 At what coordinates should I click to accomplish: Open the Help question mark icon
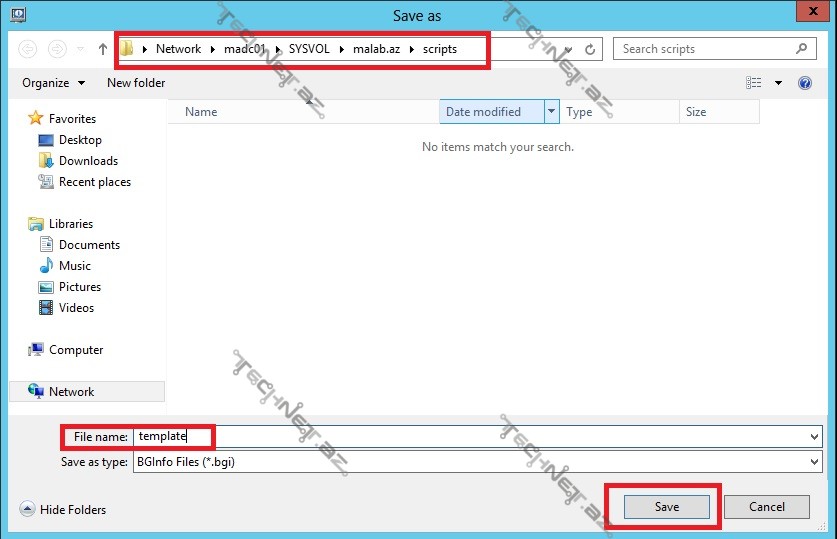[x=805, y=83]
